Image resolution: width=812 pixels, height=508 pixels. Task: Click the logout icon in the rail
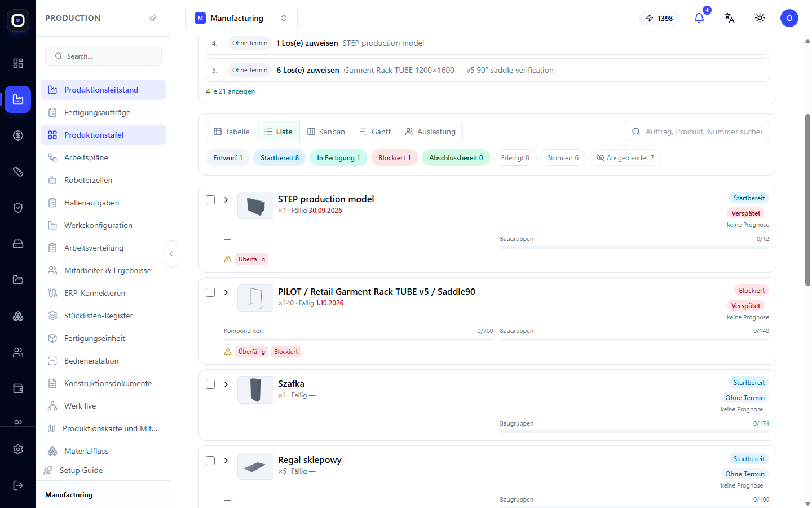(x=18, y=485)
